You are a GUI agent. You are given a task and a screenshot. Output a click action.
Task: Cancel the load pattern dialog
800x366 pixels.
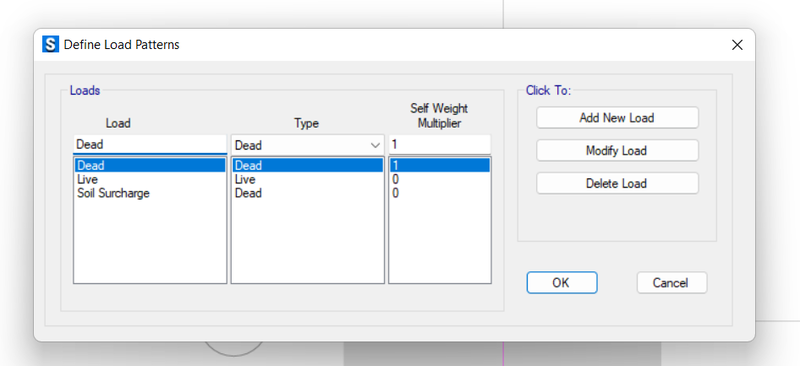click(671, 283)
